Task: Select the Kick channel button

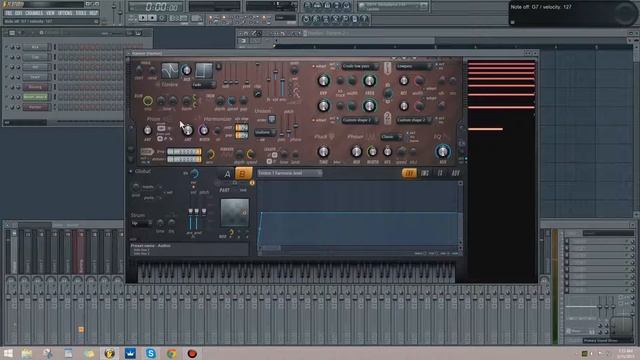Action: 36,47
